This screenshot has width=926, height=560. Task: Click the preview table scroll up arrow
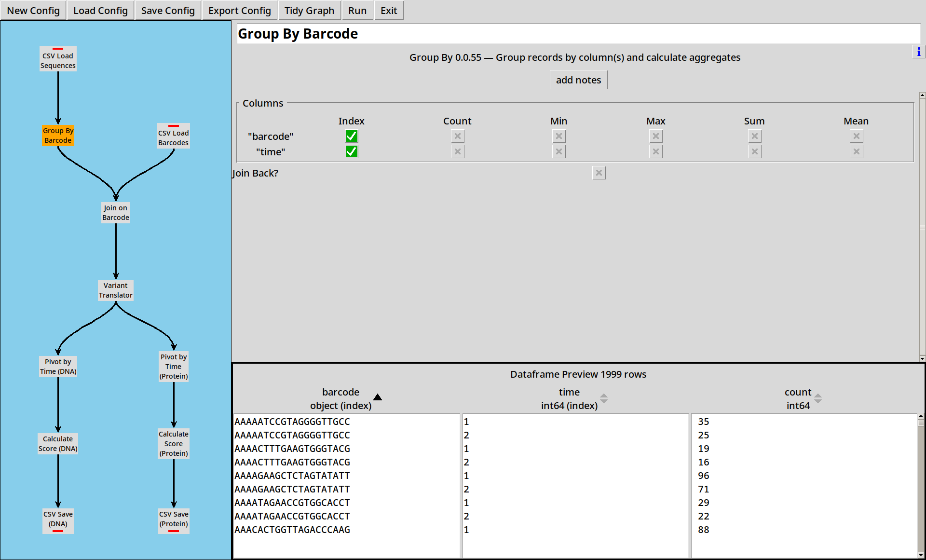click(x=921, y=416)
